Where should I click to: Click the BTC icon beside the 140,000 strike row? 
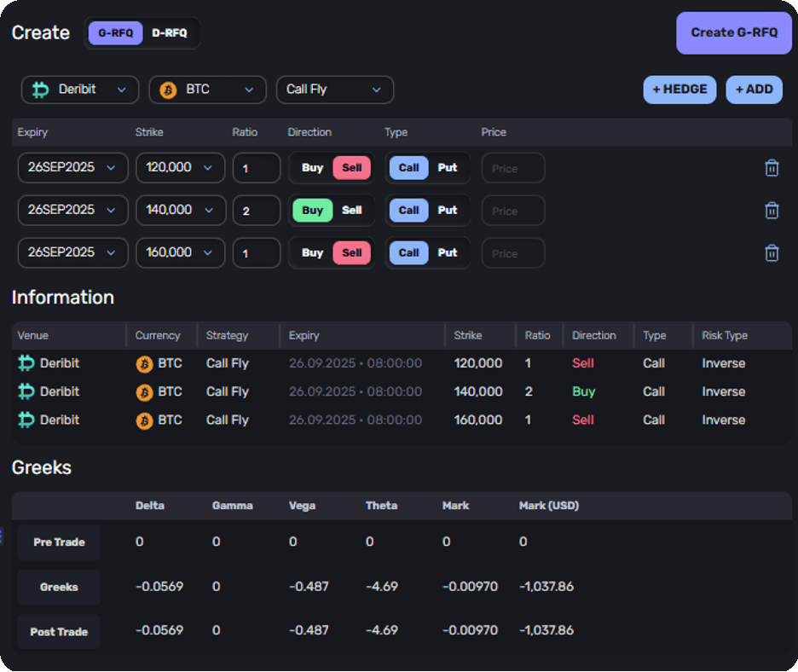pyautogui.click(x=144, y=391)
